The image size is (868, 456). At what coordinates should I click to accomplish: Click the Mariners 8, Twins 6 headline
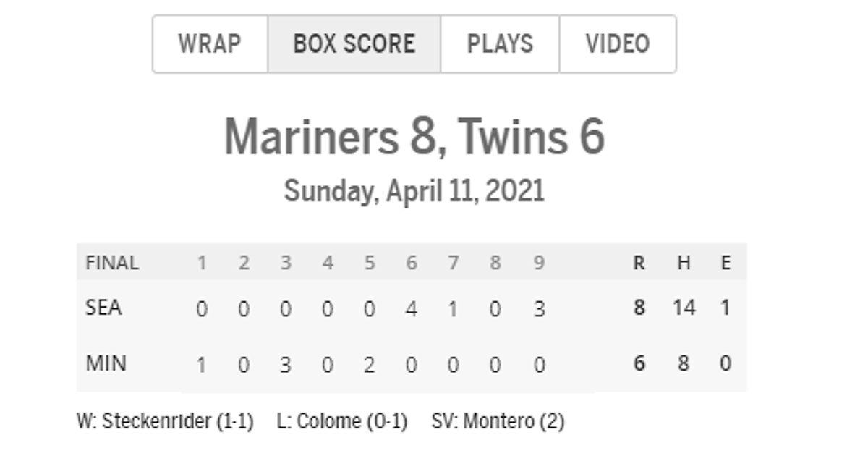(x=414, y=137)
